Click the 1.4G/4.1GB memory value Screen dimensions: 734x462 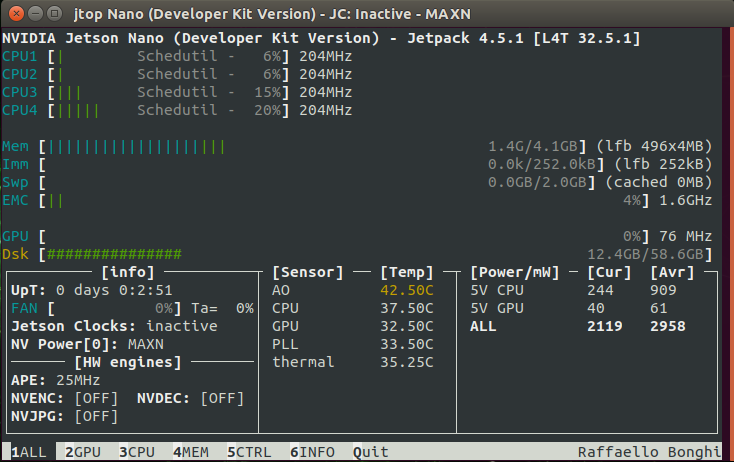[x=533, y=147]
